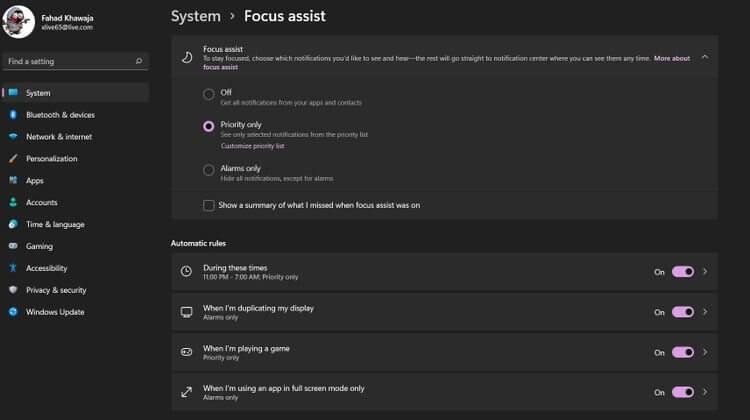Click the Gaming controller icon in sidebar
750x420 pixels.
pos(13,246)
